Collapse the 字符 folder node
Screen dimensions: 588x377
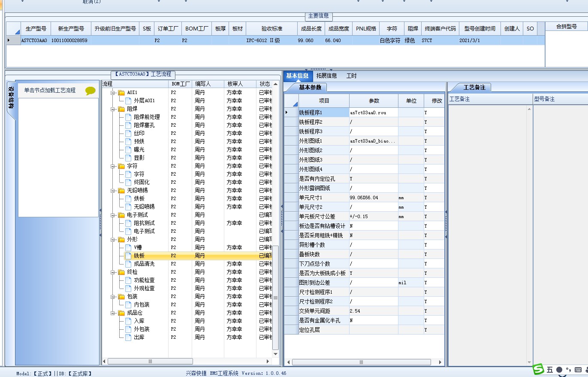click(x=114, y=166)
